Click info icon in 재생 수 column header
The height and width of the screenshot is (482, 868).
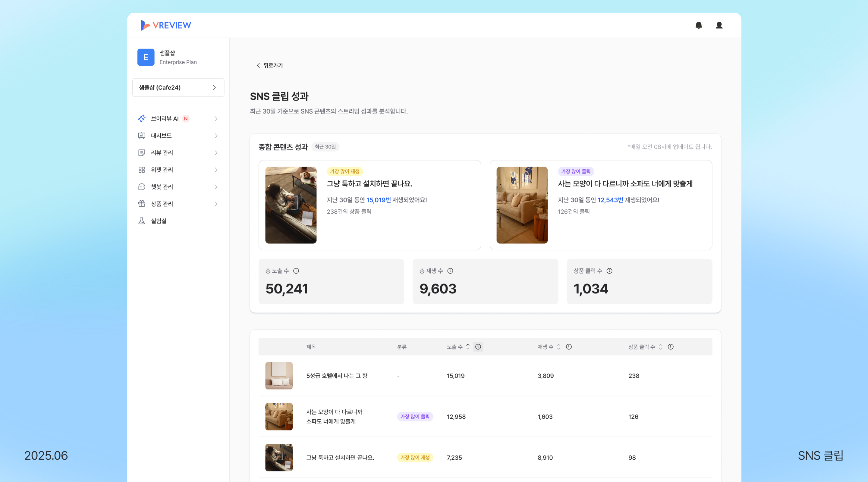pos(568,347)
